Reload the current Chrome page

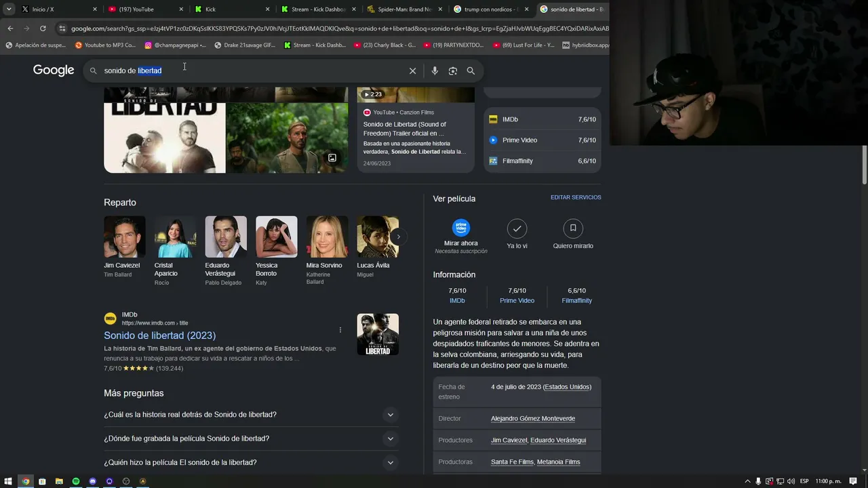tap(43, 28)
